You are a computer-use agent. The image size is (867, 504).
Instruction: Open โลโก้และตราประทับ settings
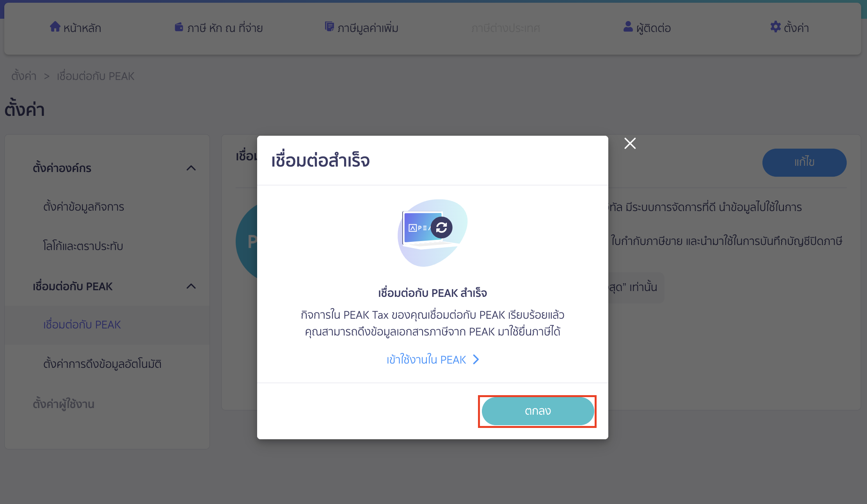tap(83, 246)
